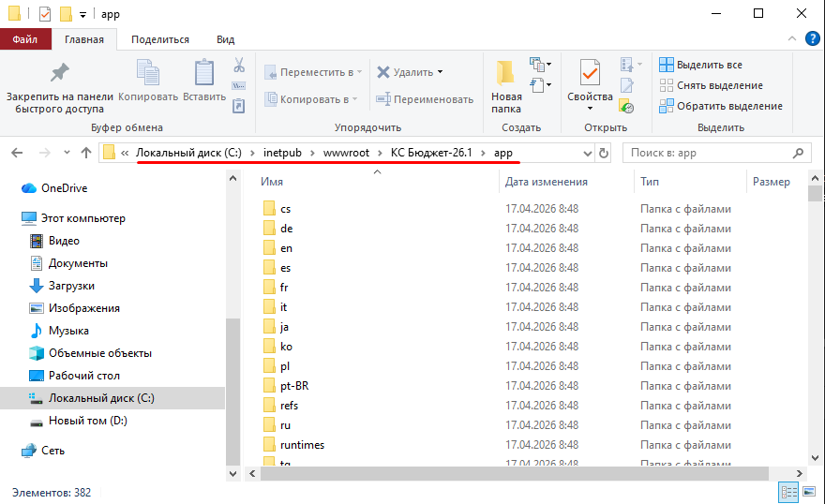Open recent locations dropdown arrow
This screenshot has height=504, width=825.
pos(67,153)
